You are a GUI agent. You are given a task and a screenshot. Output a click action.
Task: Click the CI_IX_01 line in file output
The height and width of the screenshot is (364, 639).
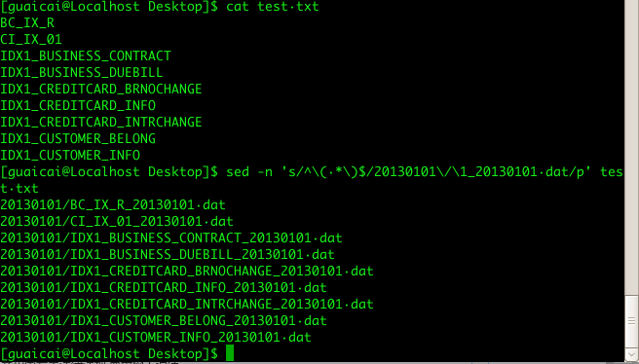[x=31, y=40]
